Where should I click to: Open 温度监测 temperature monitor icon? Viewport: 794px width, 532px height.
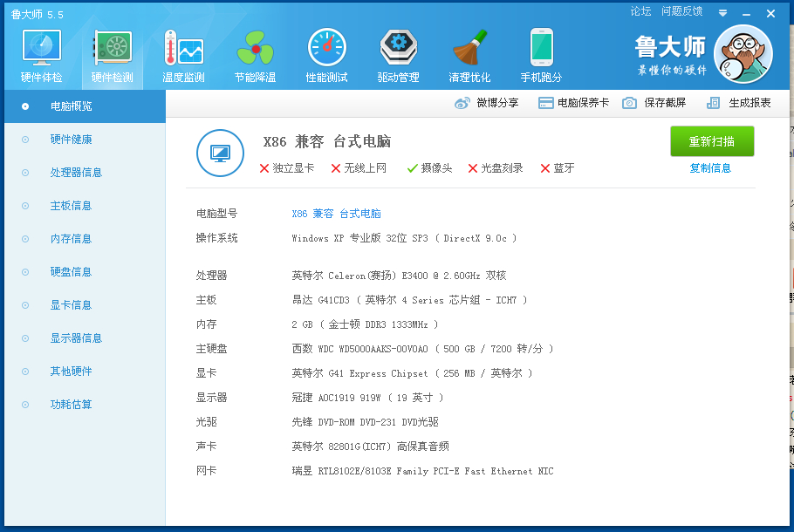[x=183, y=48]
